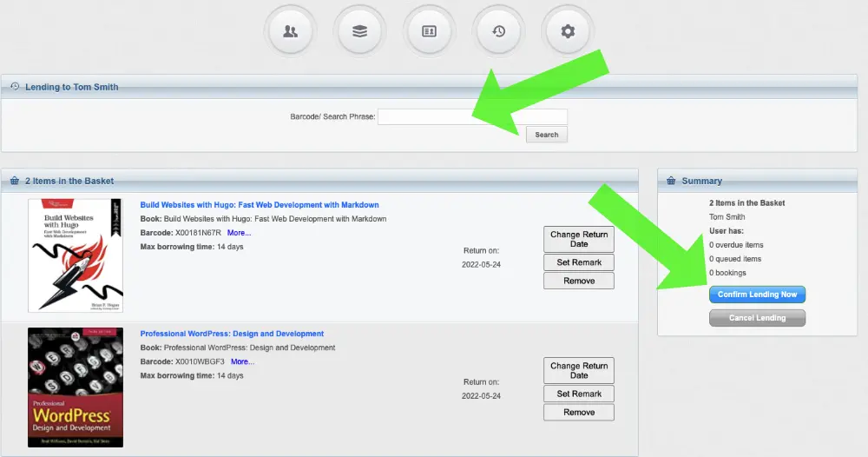The image size is (868, 457).
Task: Click the 0 bookings text
Action: click(727, 273)
